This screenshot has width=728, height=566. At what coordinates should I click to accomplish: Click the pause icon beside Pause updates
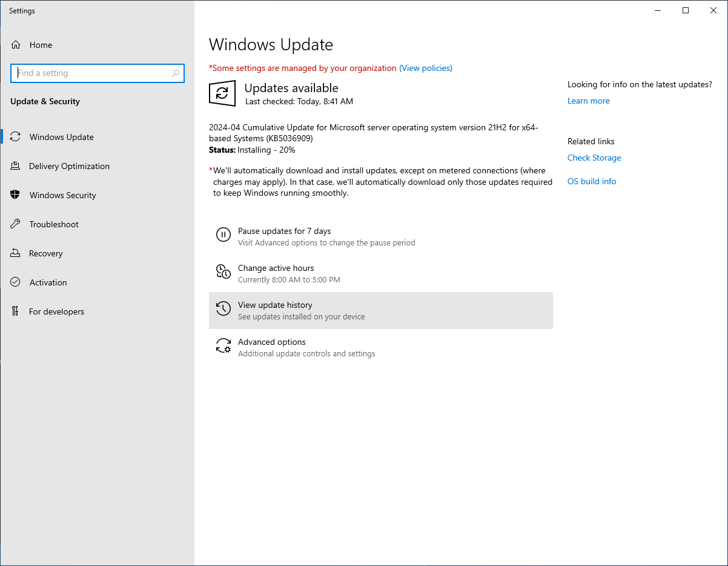click(x=223, y=235)
